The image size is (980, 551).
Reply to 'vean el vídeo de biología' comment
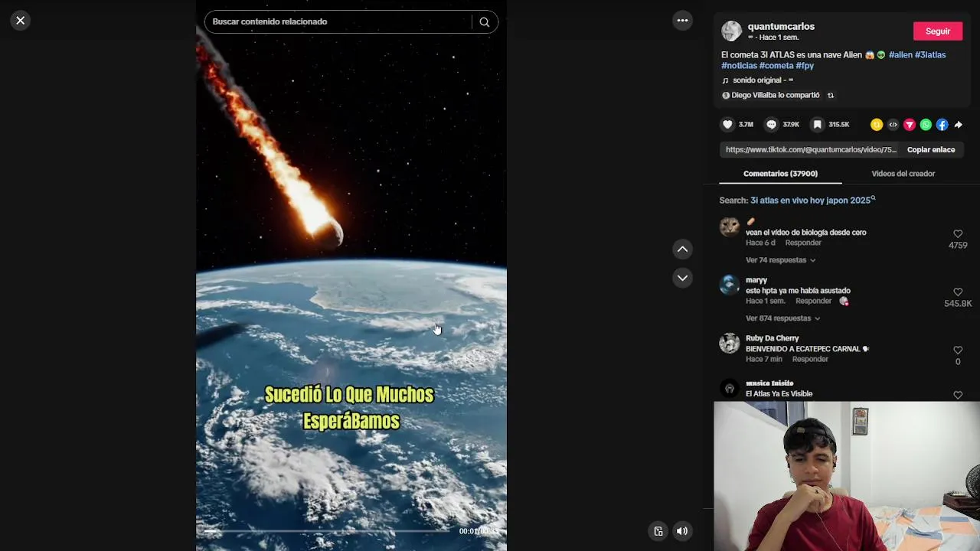click(803, 243)
